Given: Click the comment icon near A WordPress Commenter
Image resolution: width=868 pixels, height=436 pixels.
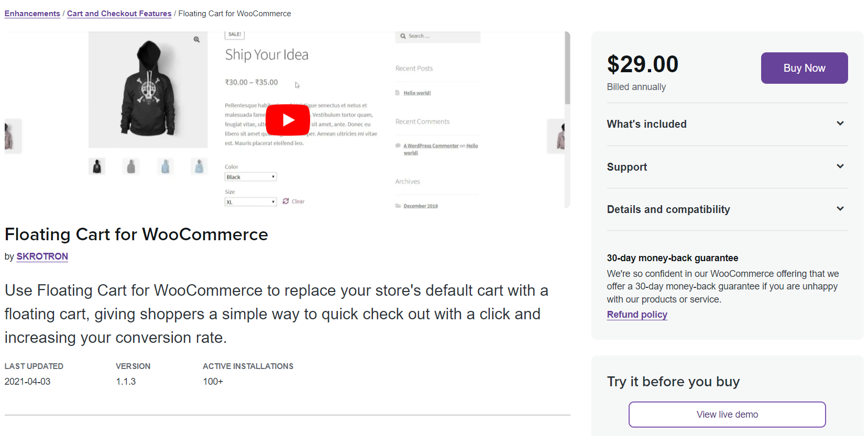Looking at the screenshot, I should (x=398, y=145).
